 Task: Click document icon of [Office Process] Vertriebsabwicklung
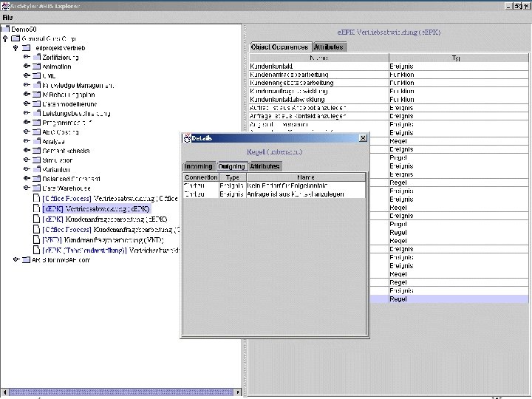tap(37, 198)
